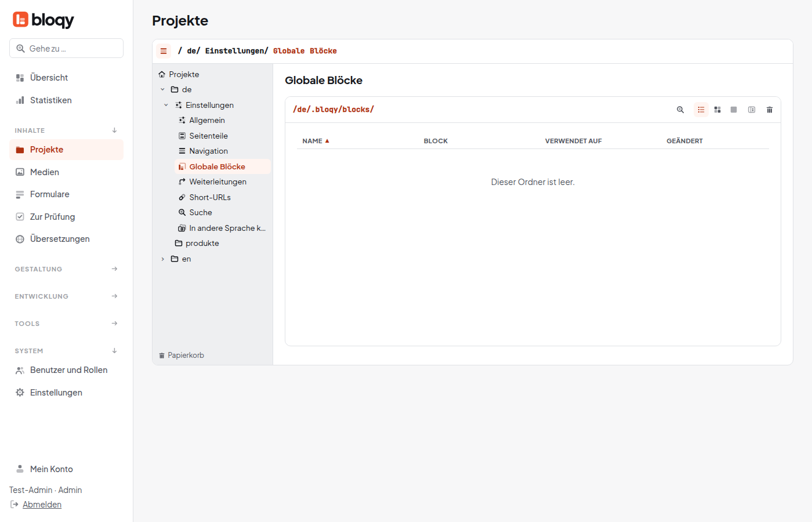Open Zur Prüfung section
Screen dimensions: 812x522
(x=66, y=217)
